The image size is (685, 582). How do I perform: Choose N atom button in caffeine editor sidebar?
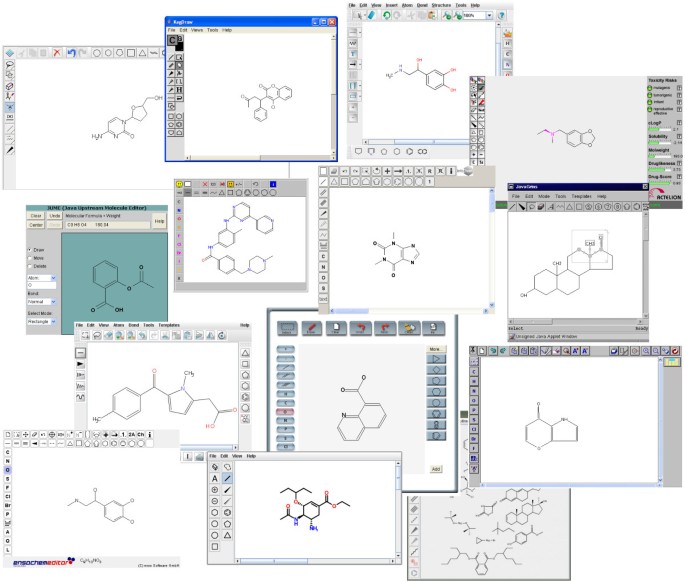[323, 267]
